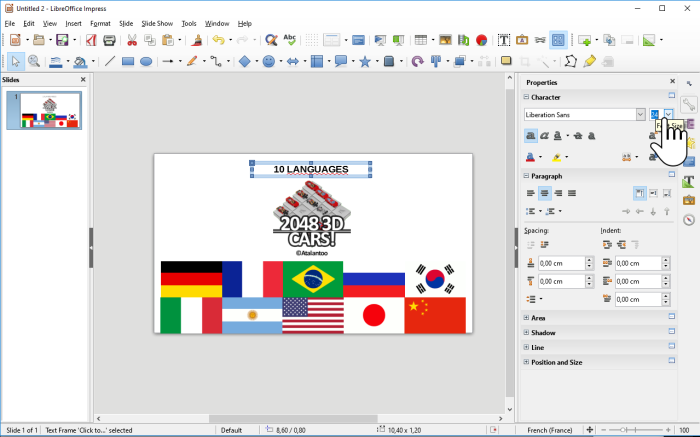The height and width of the screenshot is (437, 700).
Task: Toggle Display Grid icon
Action: click(x=312, y=40)
